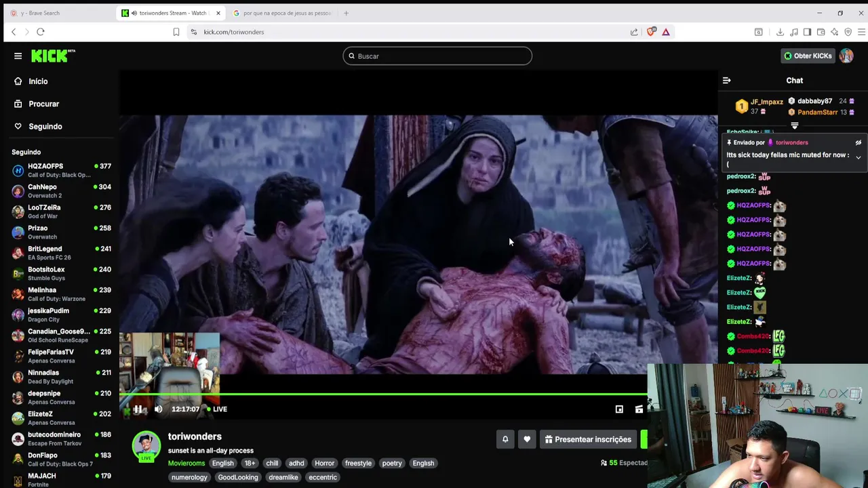The height and width of the screenshot is (488, 868).
Task: Open the Kick hamburger menu
Action: pos(18,56)
